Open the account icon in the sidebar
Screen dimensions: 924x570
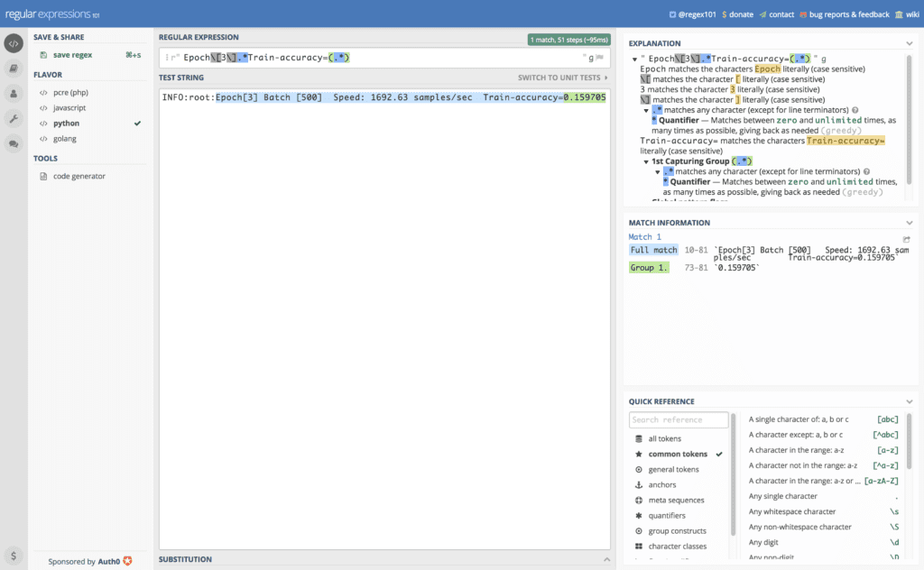click(x=13, y=94)
